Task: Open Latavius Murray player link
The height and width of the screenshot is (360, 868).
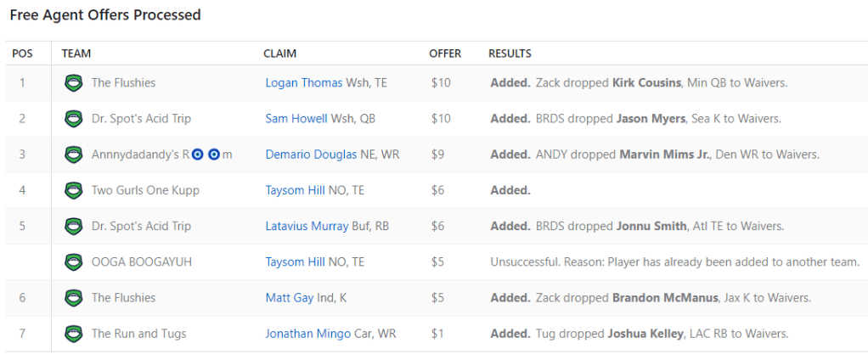Action: pos(306,226)
